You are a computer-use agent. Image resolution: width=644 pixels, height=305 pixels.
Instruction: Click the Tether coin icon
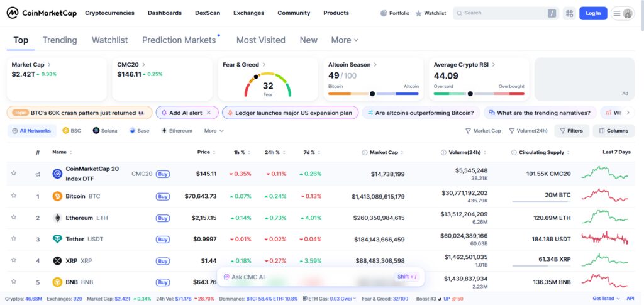(57, 240)
